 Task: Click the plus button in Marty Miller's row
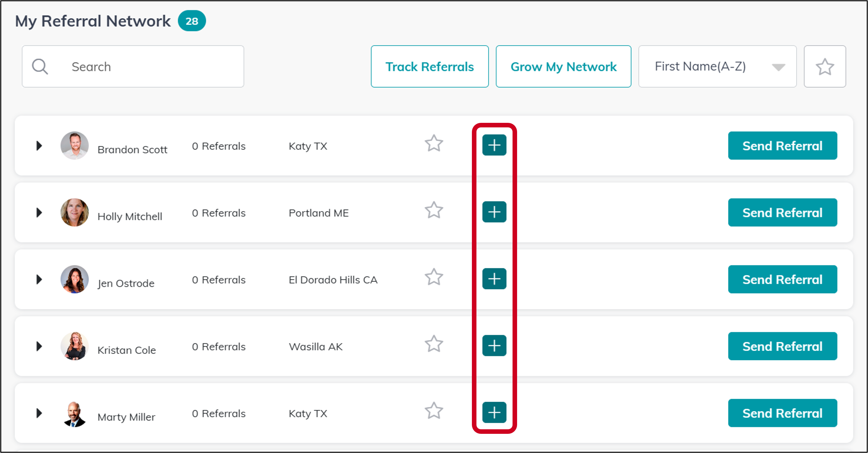(494, 412)
